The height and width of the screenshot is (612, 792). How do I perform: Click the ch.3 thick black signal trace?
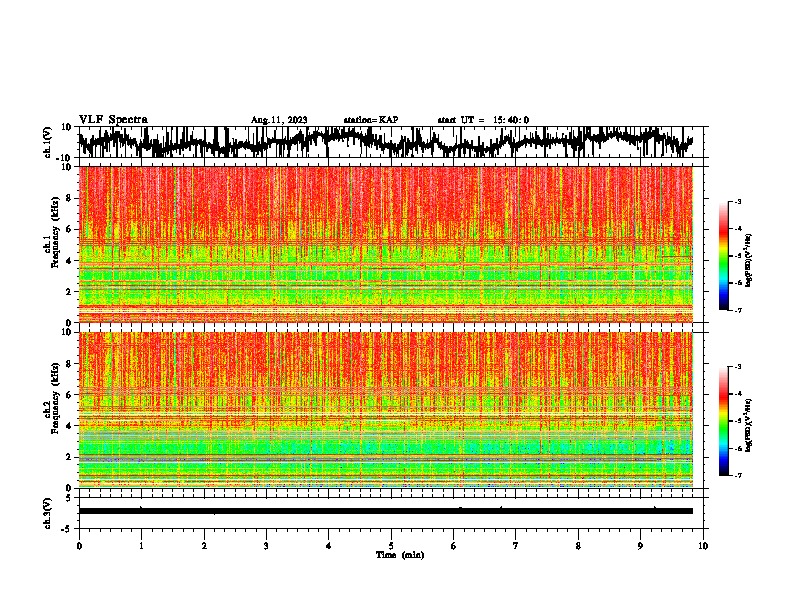[385, 511]
